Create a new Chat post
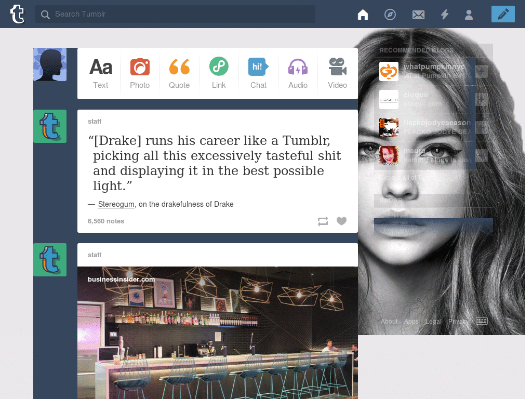 tap(259, 73)
